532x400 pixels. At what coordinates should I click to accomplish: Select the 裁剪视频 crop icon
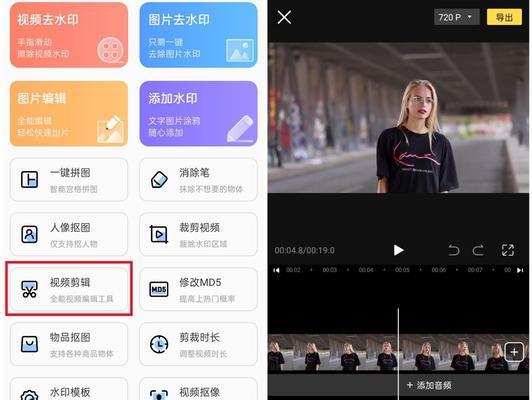[159, 234]
